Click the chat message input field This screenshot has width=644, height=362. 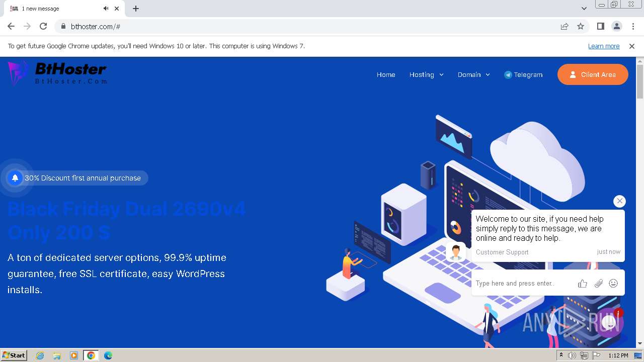523,284
